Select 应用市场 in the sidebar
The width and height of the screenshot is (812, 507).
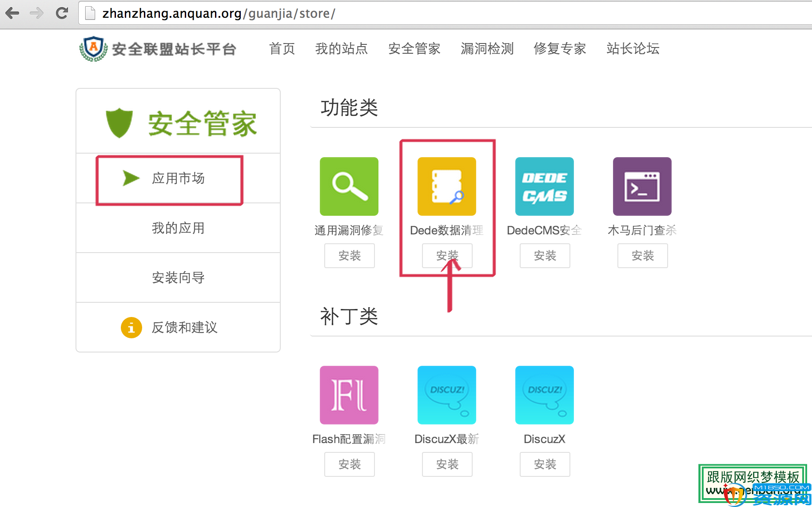pos(178,178)
